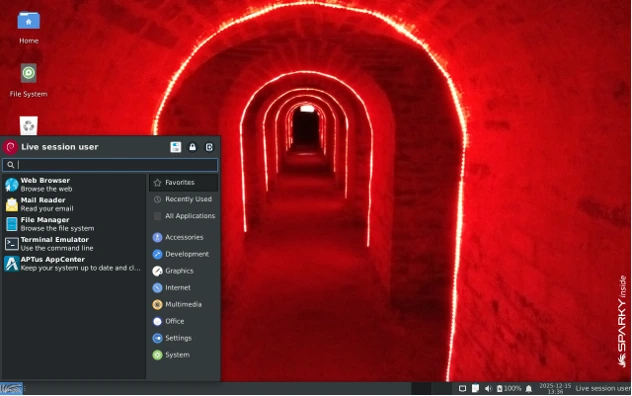Click the log out icon in menu header
Image resolution: width=632 pixels, height=396 pixels.
(209, 147)
